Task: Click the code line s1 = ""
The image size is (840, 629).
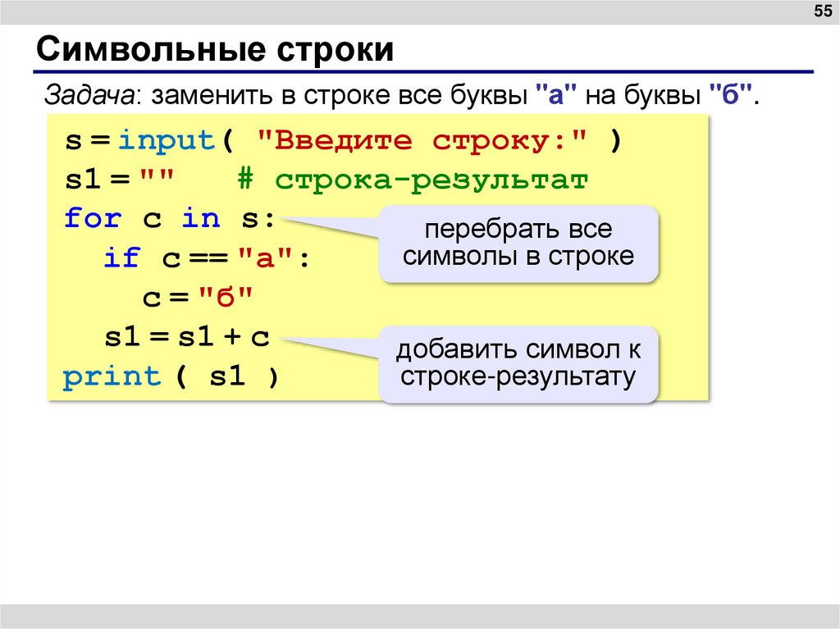Action: (120, 179)
